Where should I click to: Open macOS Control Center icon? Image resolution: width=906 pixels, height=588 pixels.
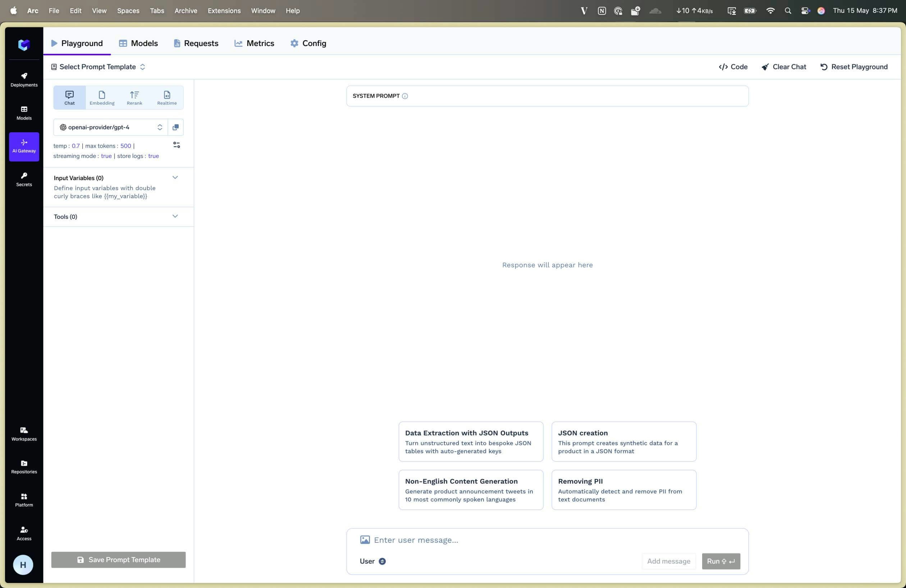805,11
